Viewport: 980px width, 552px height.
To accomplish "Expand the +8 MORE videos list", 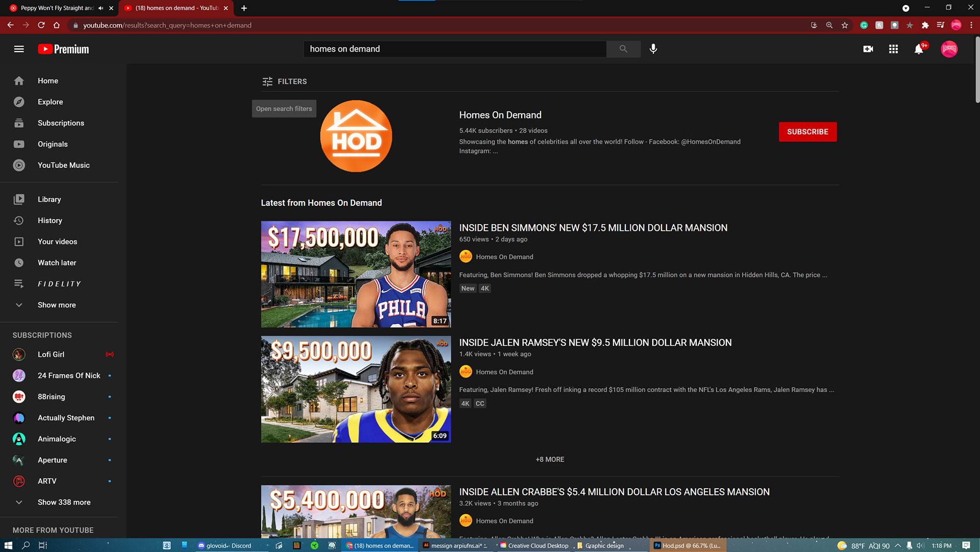I will [x=550, y=460].
